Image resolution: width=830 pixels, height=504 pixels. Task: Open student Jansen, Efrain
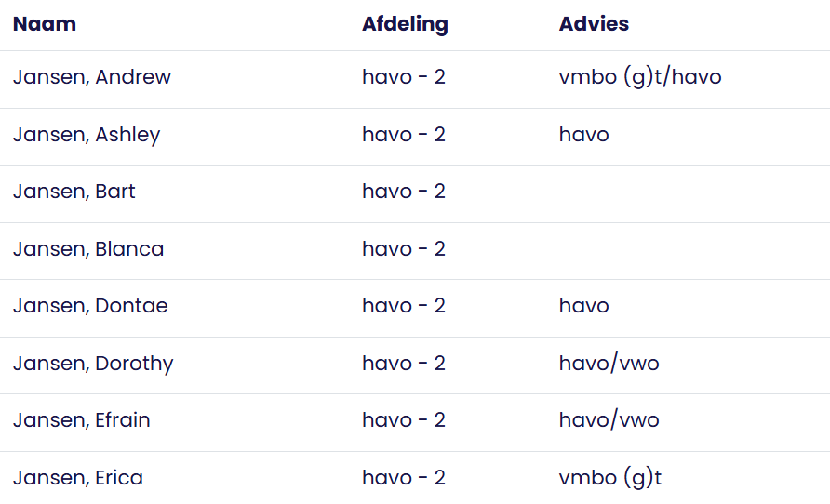(82, 420)
